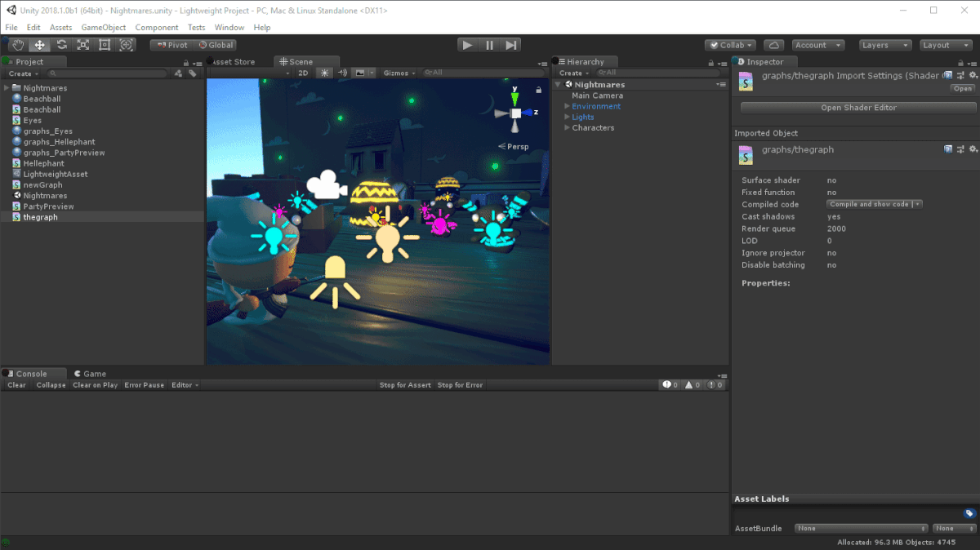
Task: Click the Project panel search field
Action: pyautogui.click(x=106, y=73)
